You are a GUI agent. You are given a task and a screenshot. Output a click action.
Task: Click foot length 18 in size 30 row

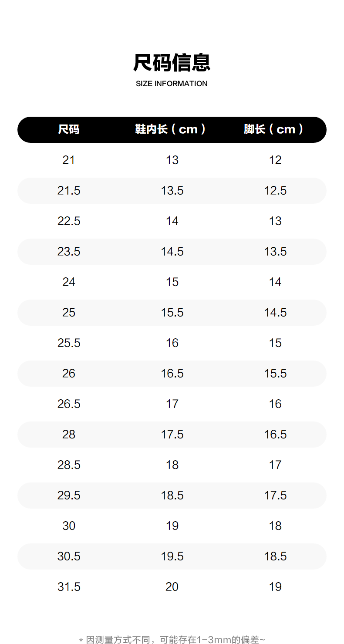coord(275,526)
